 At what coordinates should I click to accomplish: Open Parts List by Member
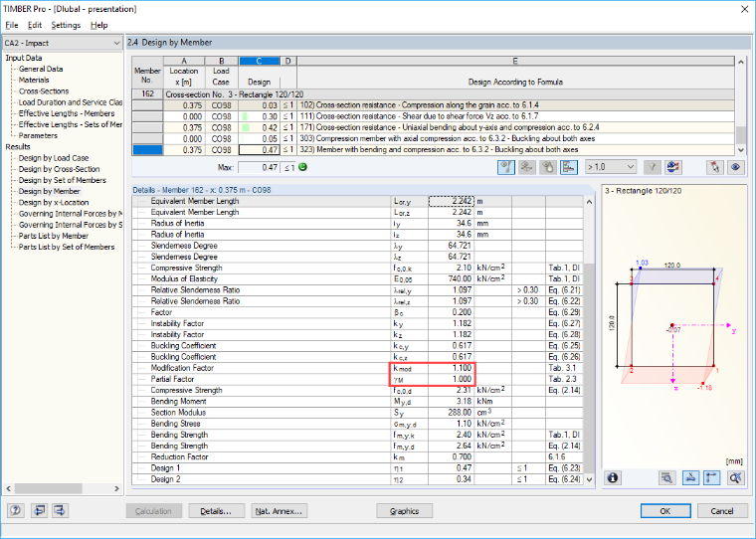coord(53,236)
